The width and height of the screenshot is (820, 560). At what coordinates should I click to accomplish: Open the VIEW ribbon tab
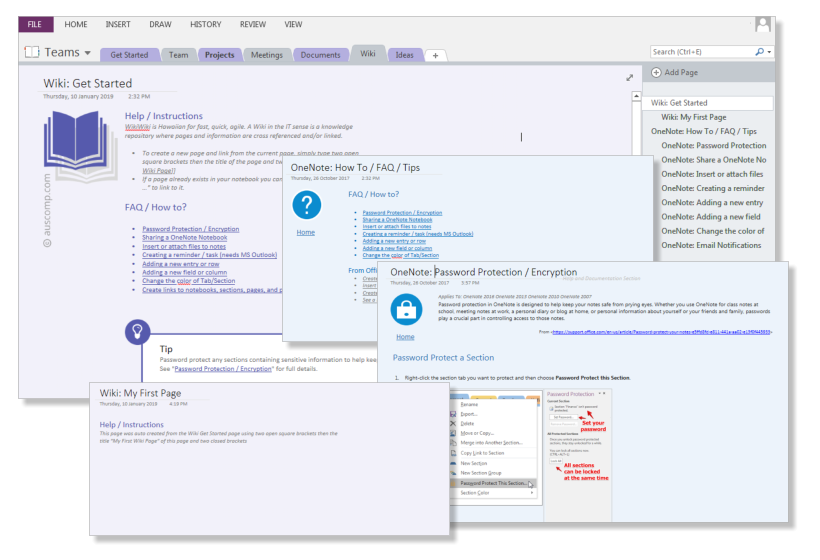coord(293,24)
